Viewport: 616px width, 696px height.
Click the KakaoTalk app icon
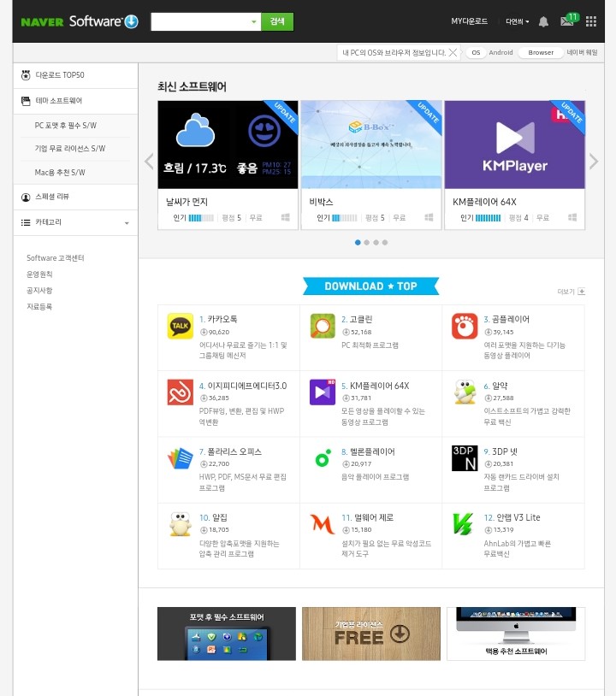pyautogui.click(x=180, y=326)
